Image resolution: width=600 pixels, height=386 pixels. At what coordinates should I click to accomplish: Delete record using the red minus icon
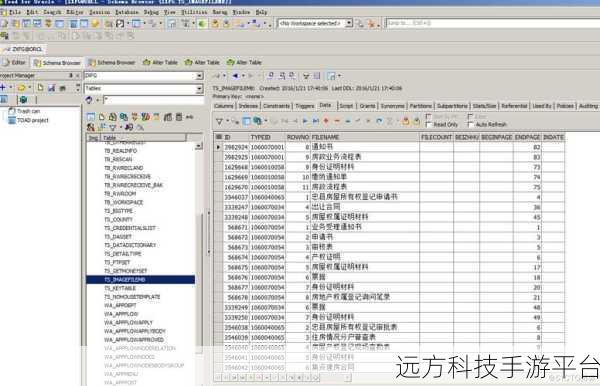tap(337, 121)
